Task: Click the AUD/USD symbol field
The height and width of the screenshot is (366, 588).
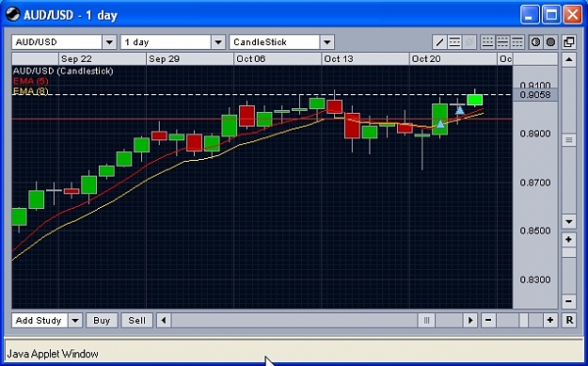Action: (x=57, y=42)
